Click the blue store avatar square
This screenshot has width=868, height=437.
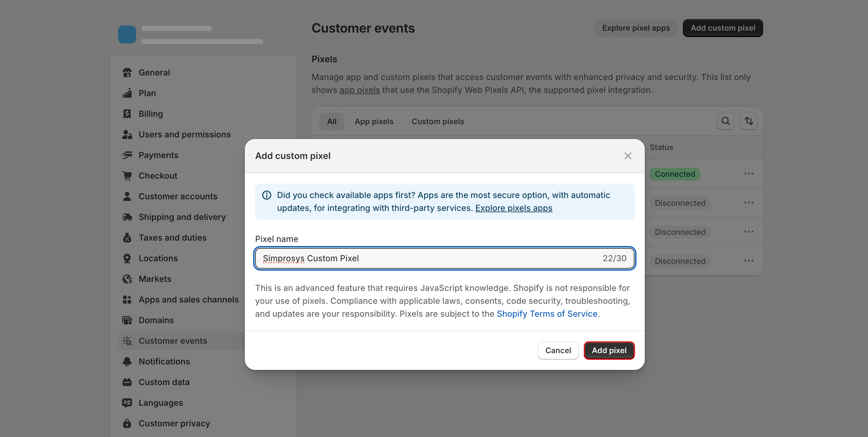127,35
